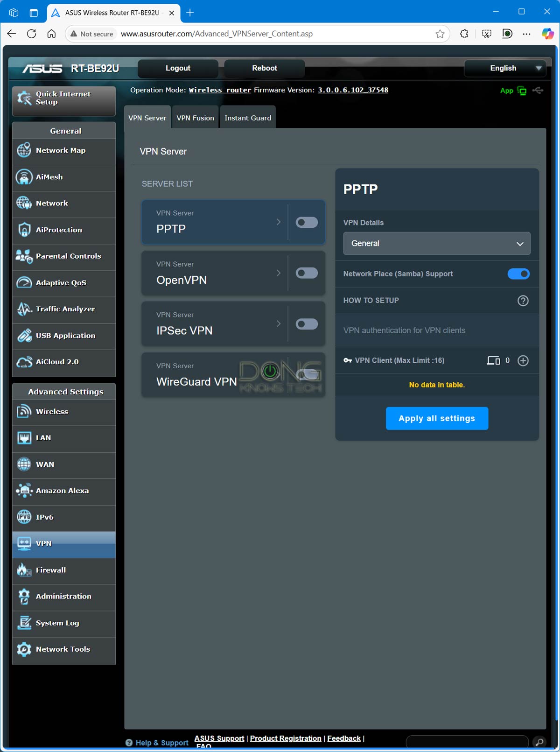
Task: Open Network Map from sidebar
Action: (64, 151)
